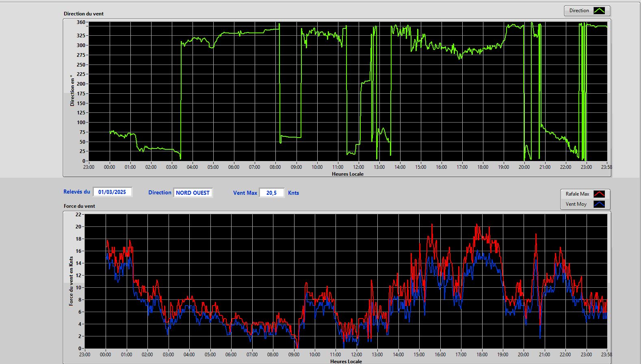Click the 0 value on direction axis
The height and width of the screenshot is (364, 641).
84,161
